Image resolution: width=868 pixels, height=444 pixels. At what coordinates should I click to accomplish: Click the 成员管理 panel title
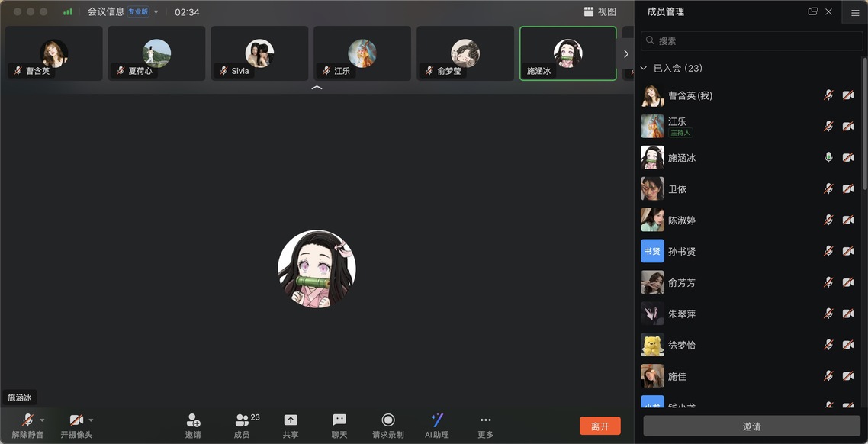[665, 11]
